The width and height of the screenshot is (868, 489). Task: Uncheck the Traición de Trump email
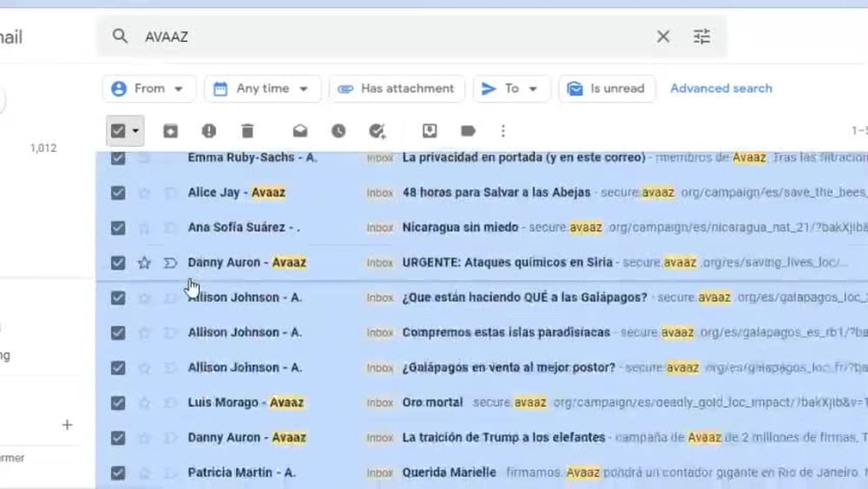118,438
